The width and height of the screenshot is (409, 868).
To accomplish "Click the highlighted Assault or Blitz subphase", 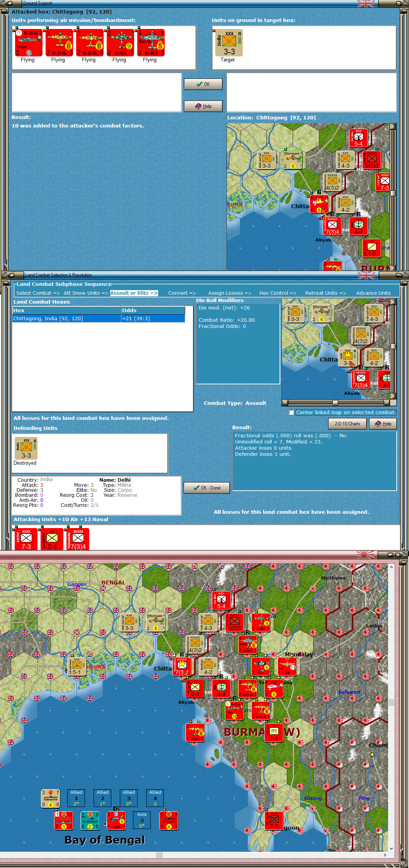I will click(134, 293).
